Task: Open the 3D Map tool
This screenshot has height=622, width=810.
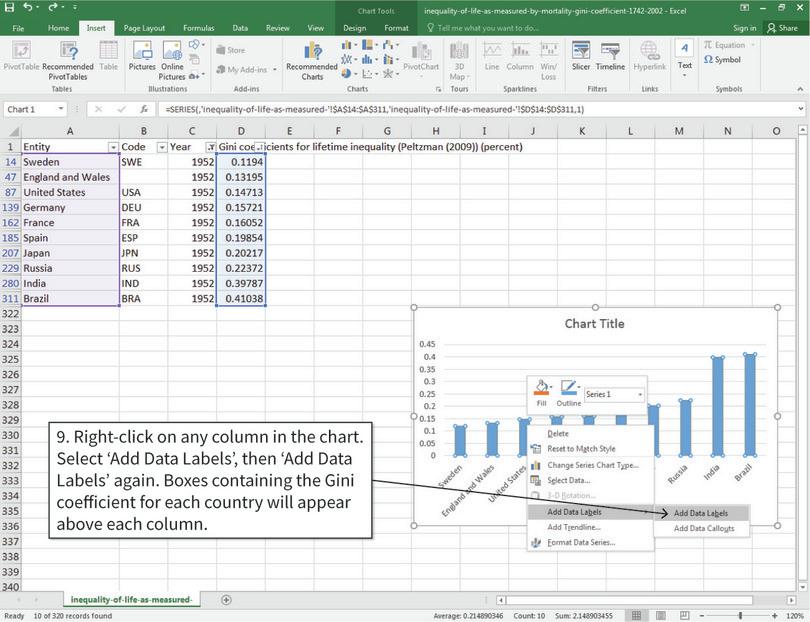Action: (x=460, y=57)
